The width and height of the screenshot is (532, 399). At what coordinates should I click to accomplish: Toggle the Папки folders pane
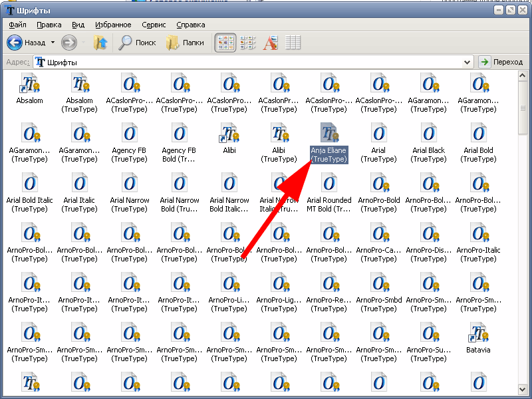pos(186,43)
